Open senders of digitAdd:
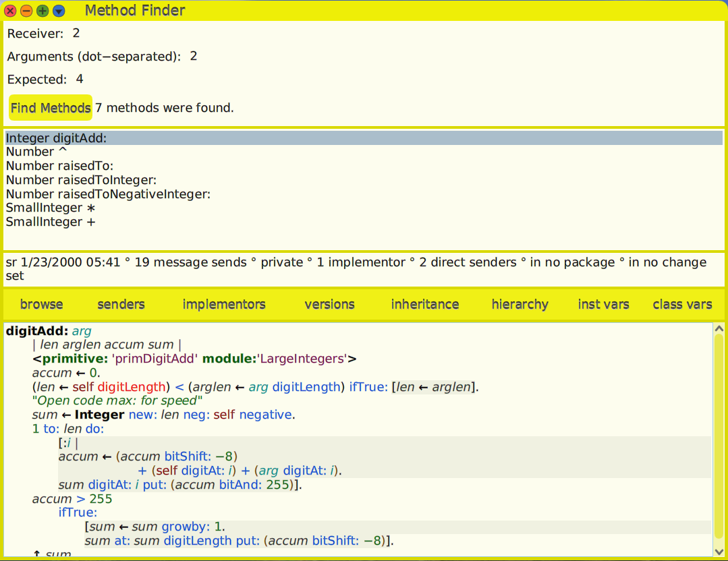Image resolution: width=728 pixels, height=561 pixels. [x=120, y=304]
